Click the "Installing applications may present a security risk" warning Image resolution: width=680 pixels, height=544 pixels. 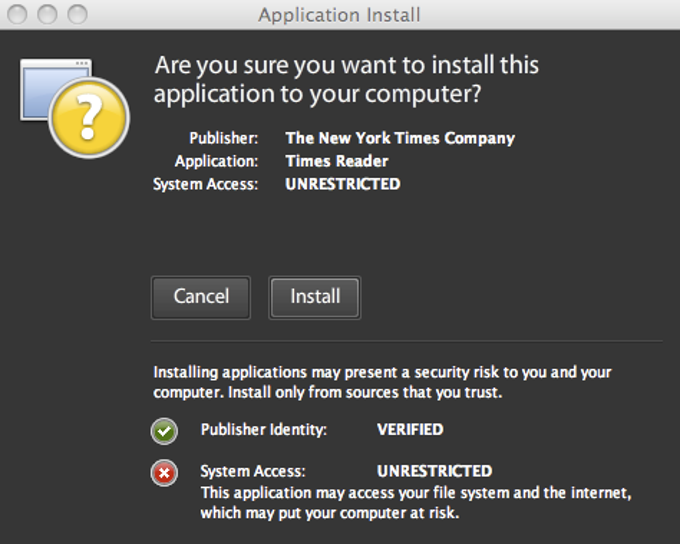[382, 382]
